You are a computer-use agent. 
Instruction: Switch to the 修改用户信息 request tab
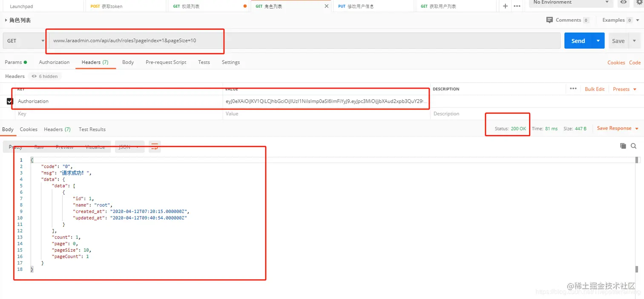coord(374,6)
